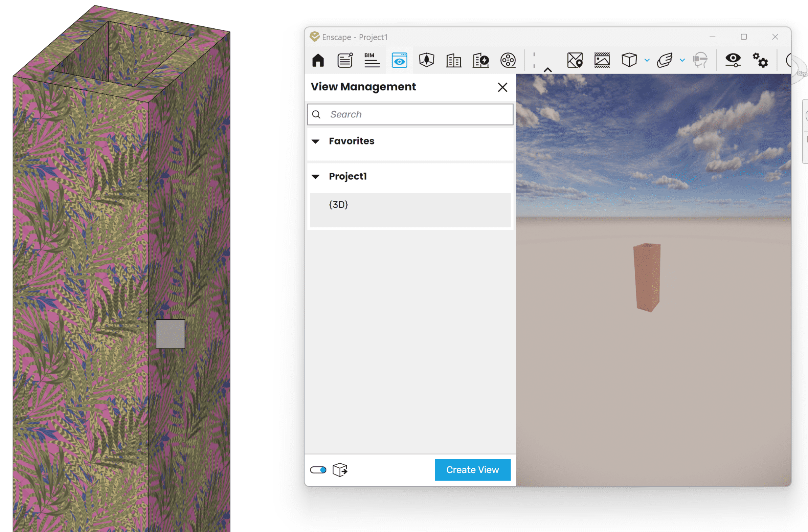Open Visual Settings eye slider icon
This screenshot has width=808, height=532.
point(733,61)
